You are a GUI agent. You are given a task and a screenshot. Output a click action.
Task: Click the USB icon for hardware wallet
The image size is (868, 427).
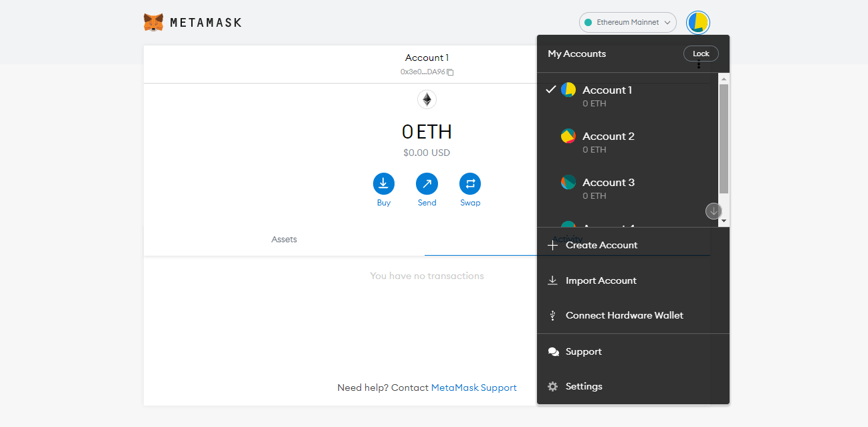coord(552,315)
